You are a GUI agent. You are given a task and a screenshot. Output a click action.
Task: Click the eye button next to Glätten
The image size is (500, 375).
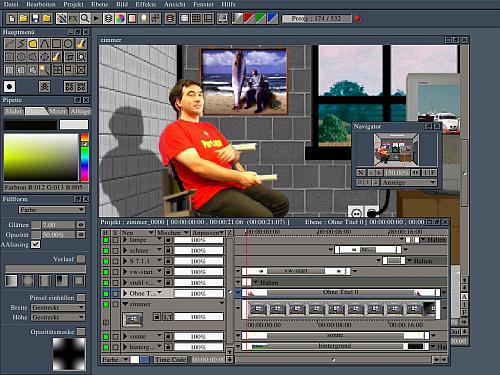[x=81, y=225]
